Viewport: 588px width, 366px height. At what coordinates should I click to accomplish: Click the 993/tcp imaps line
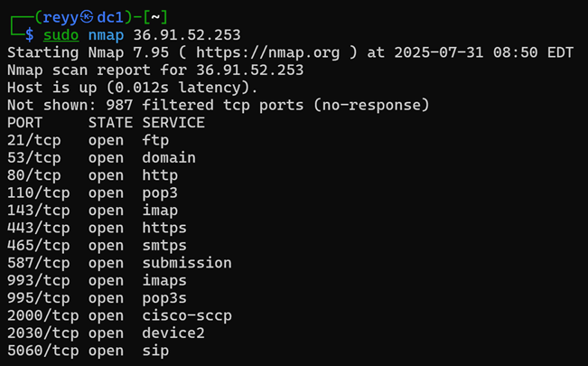click(97, 281)
